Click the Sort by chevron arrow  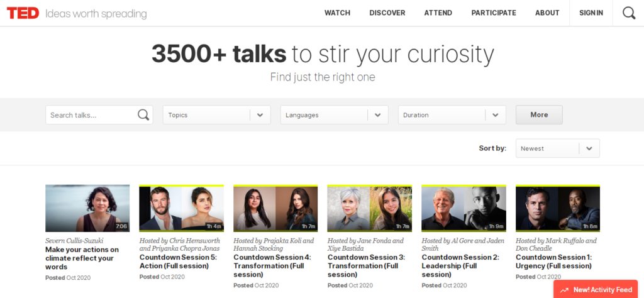(x=589, y=148)
